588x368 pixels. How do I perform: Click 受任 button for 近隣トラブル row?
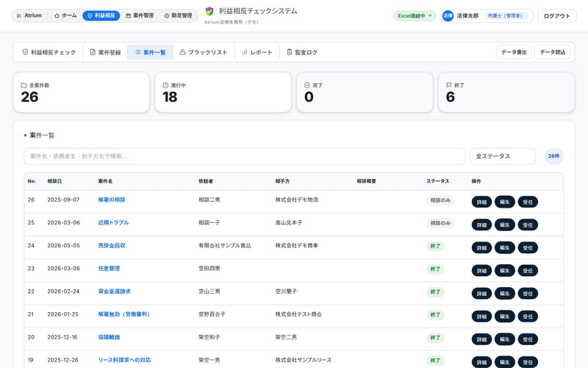(x=528, y=225)
